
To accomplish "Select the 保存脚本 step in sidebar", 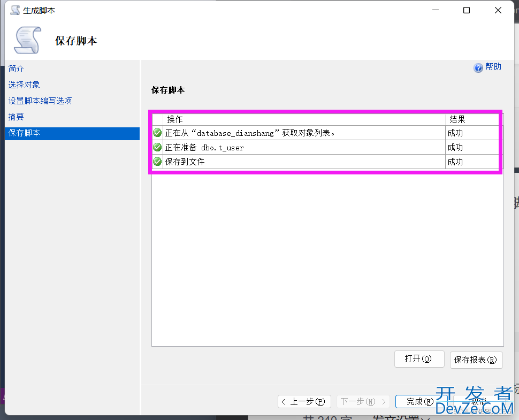I will click(x=72, y=133).
